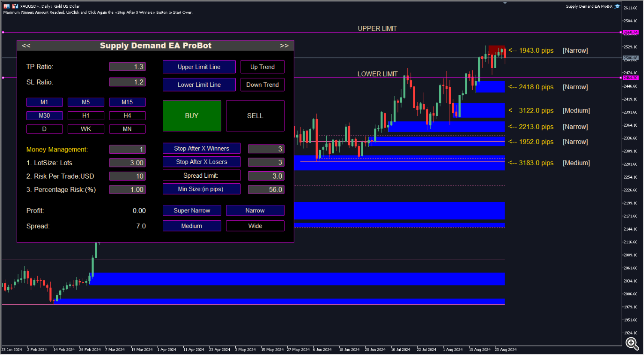Click the graduation cap Expert Advisor icon

(617, 6)
